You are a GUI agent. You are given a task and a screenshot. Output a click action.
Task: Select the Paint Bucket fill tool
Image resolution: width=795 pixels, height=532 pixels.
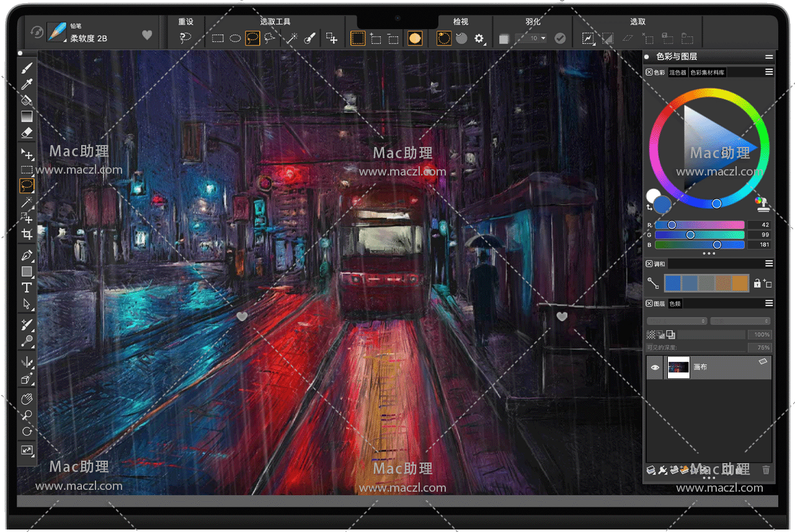click(x=27, y=100)
